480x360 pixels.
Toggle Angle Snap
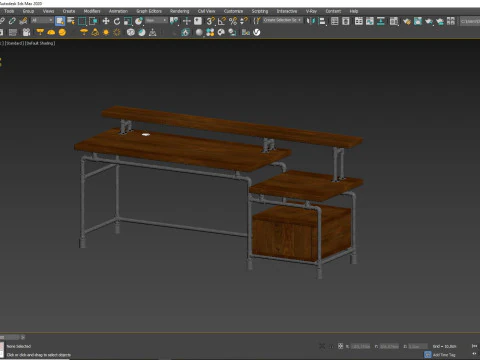(x=222, y=21)
